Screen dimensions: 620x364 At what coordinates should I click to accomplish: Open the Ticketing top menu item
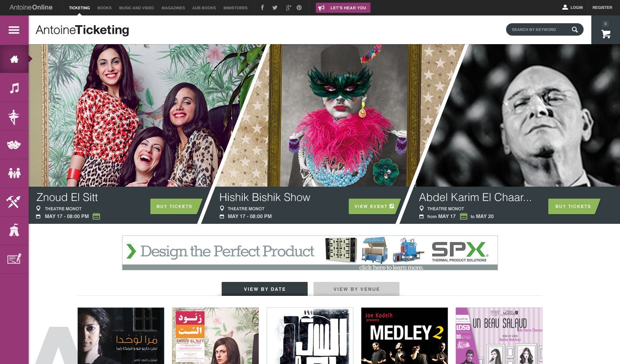tap(79, 8)
